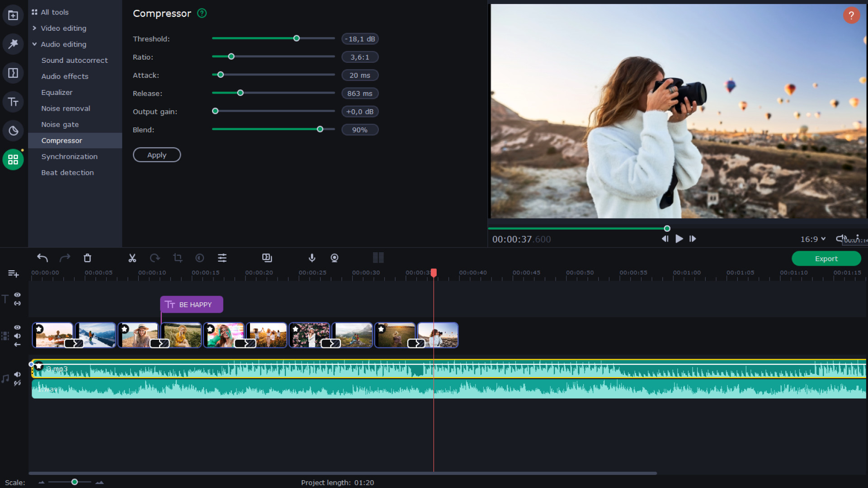Click the Export button

pyautogui.click(x=826, y=258)
